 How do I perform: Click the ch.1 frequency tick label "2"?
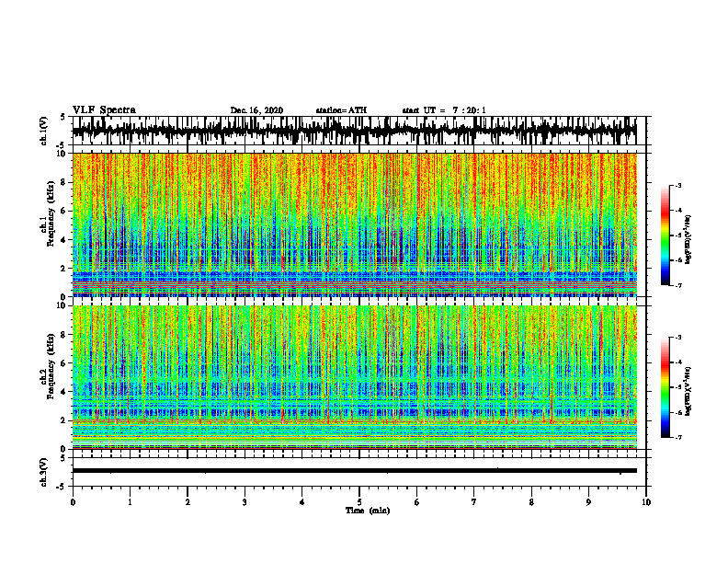pyautogui.click(x=64, y=268)
